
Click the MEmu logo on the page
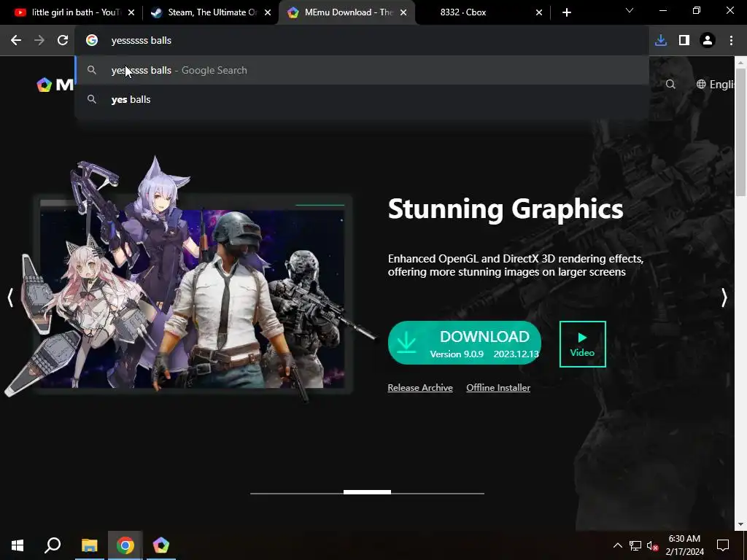[x=55, y=85]
